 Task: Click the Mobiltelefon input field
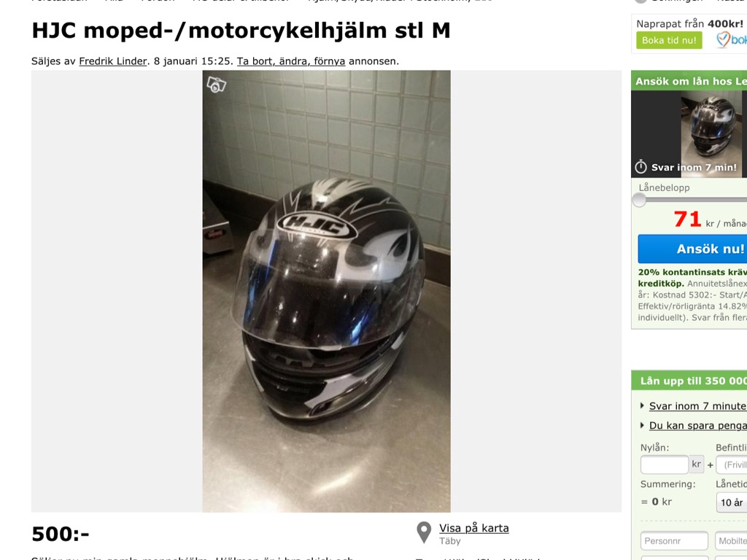tap(731, 541)
